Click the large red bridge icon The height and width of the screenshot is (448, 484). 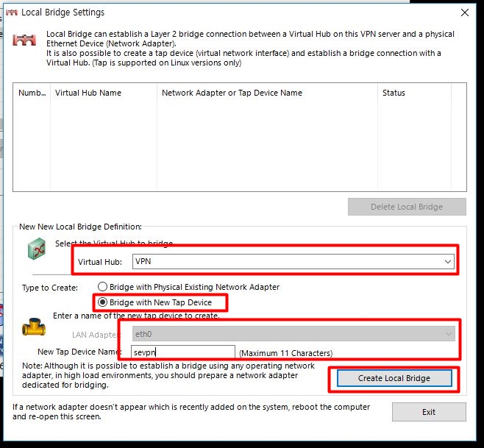(x=24, y=40)
